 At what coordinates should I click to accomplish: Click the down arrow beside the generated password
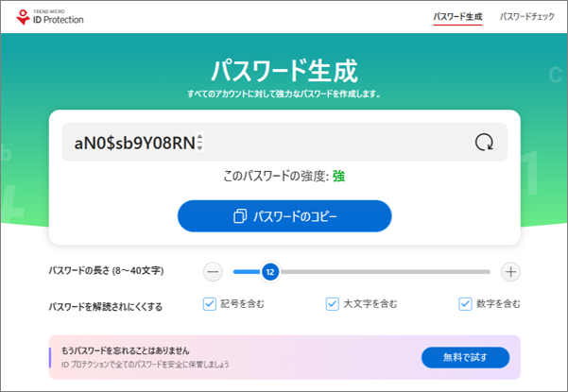click(200, 147)
